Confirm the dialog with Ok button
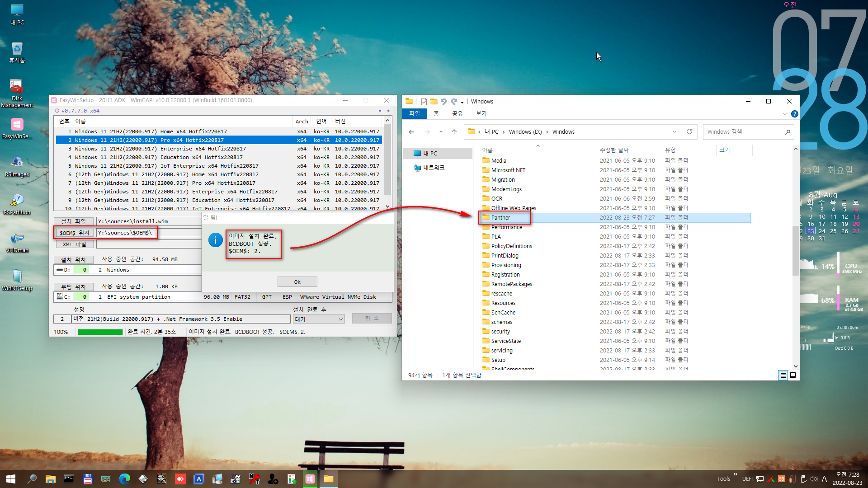Image resolution: width=868 pixels, height=488 pixels. pos(297,282)
